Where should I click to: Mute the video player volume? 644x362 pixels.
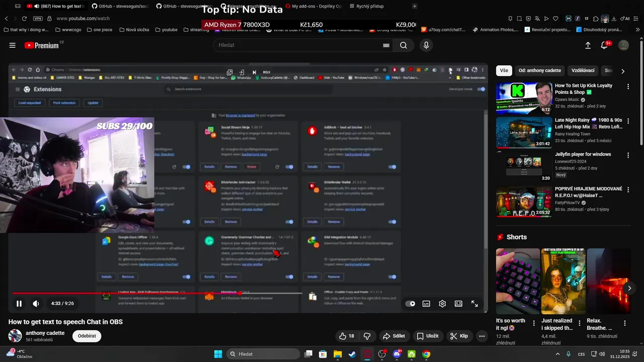(36, 304)
